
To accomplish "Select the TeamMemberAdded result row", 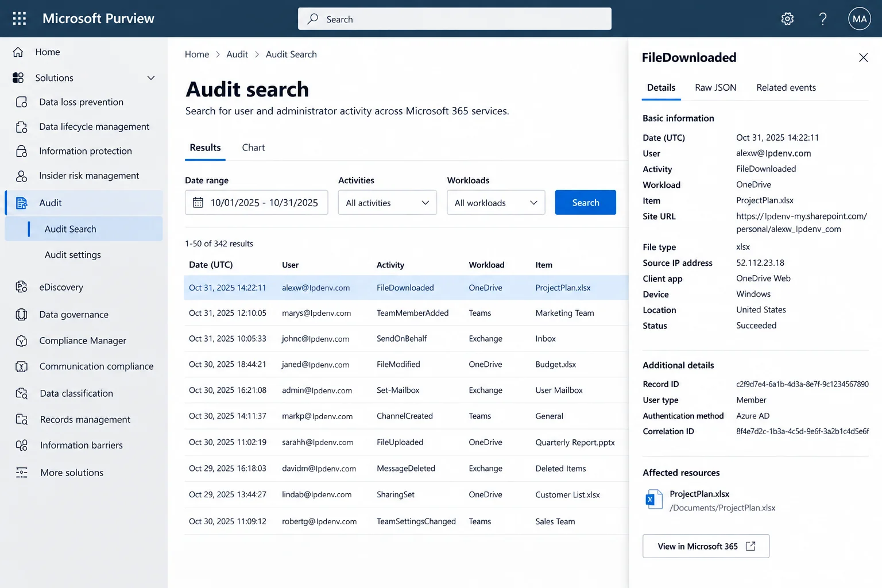I will point(406,313).
